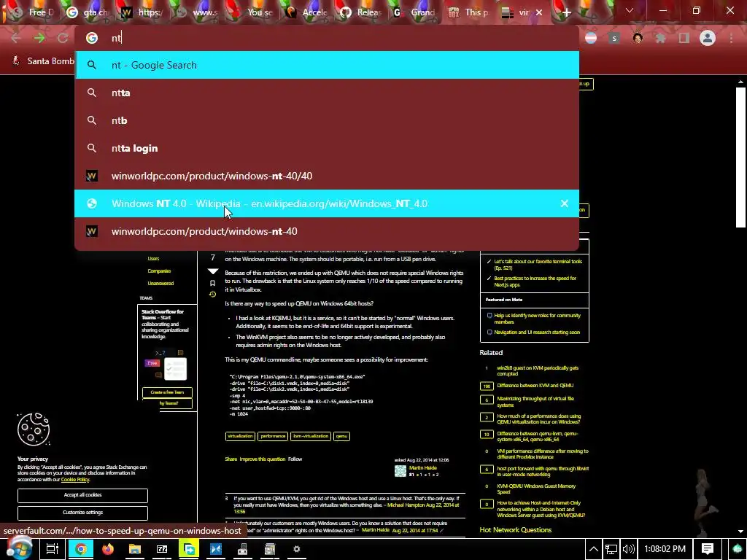747x560 pixels.
Task: Click the 'qemu' tag
Action: pos(341,436)
